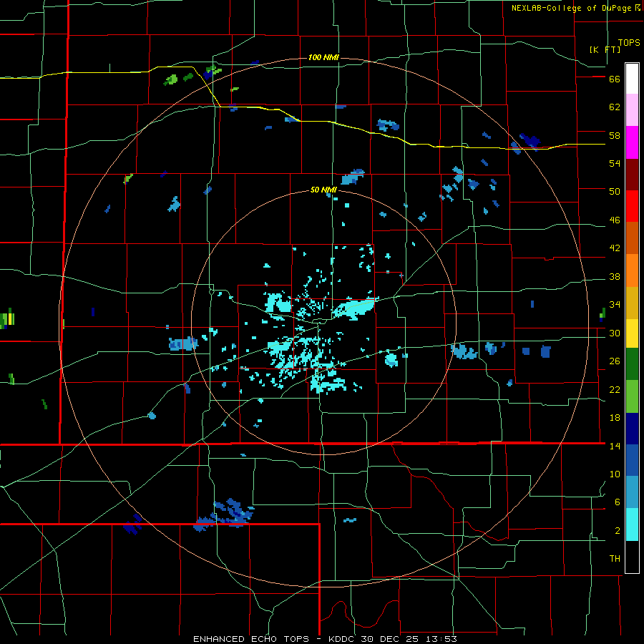Click the 'TH' threshold label
Viewport: 644px width, 644px height.
[x=615, y=559]
